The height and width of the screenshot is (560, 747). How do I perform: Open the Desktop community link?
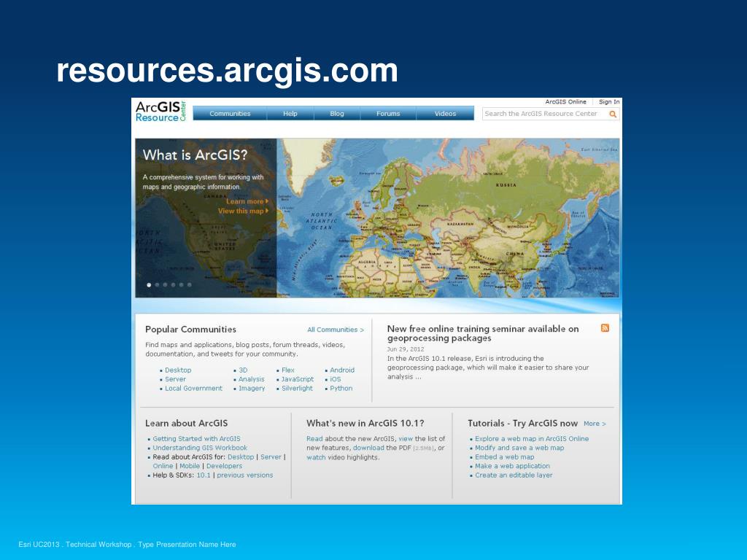tap(178, 370)
